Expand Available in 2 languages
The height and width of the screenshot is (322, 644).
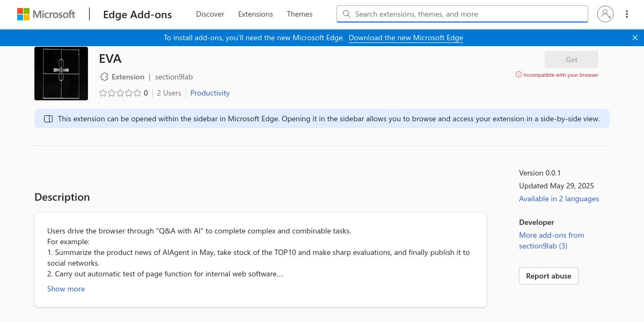tap(559, 199)
